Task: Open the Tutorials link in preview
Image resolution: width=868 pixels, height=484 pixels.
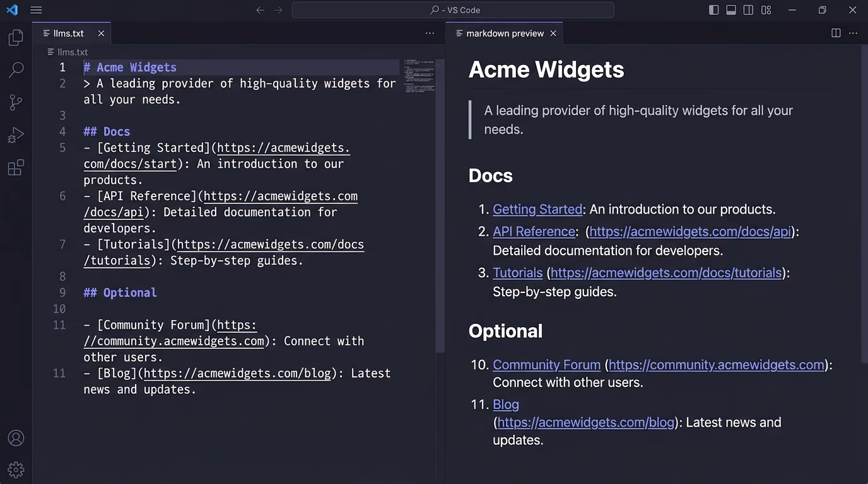Action: (518, 273)
